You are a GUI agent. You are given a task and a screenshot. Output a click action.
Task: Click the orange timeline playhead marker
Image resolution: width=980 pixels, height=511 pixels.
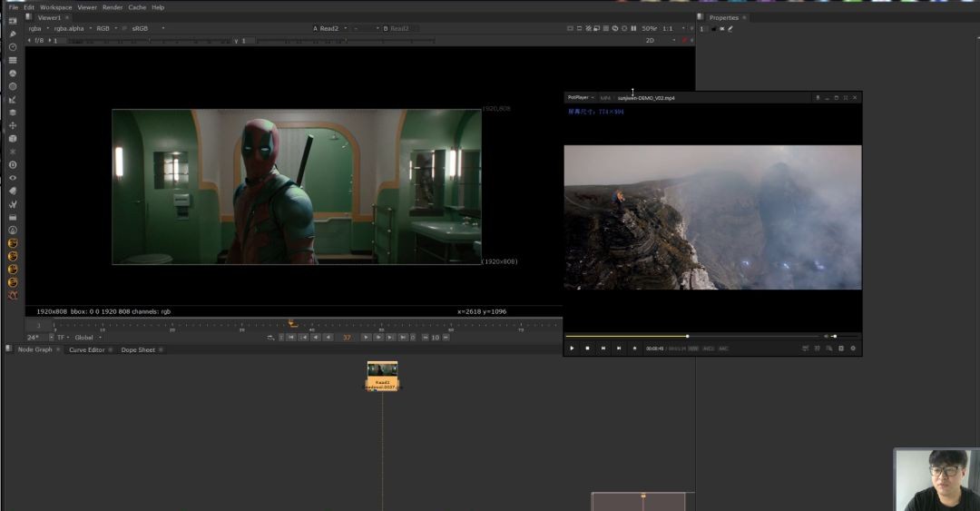292,323
